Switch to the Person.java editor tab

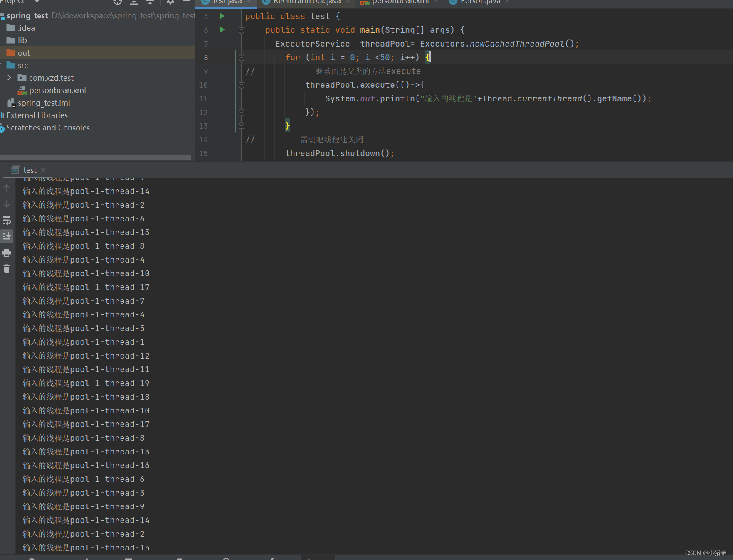480,2
